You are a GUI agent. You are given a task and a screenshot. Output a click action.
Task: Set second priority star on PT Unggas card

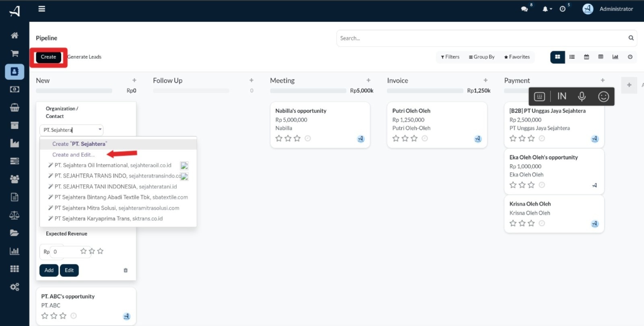click(522, 138)
